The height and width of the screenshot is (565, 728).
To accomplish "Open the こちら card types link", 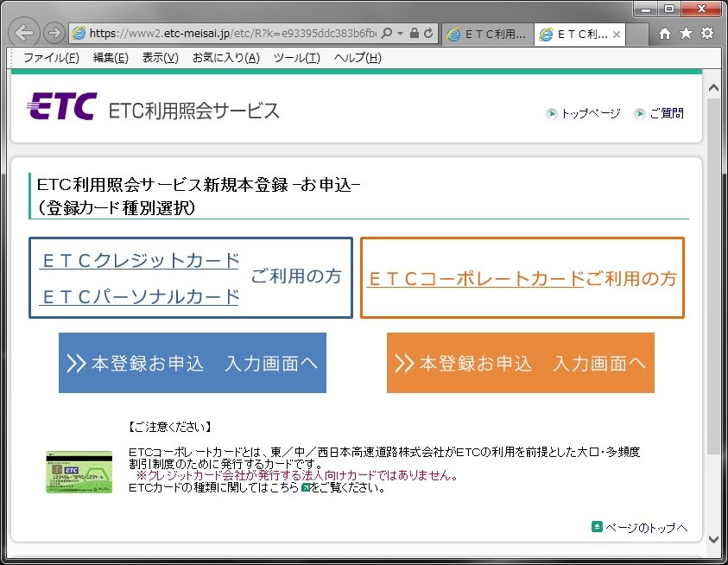I will [x=284, y=488].
